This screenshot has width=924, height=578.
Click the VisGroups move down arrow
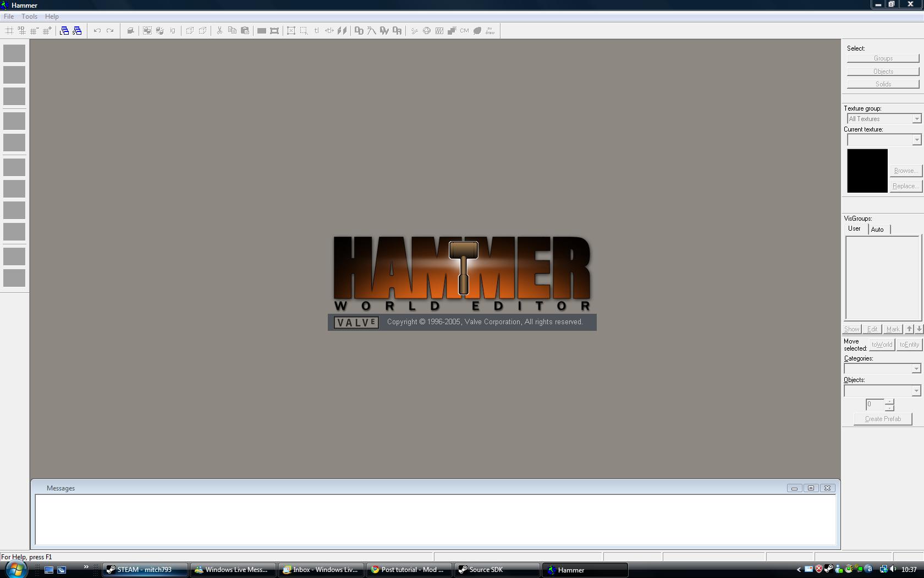click(919, 329)
